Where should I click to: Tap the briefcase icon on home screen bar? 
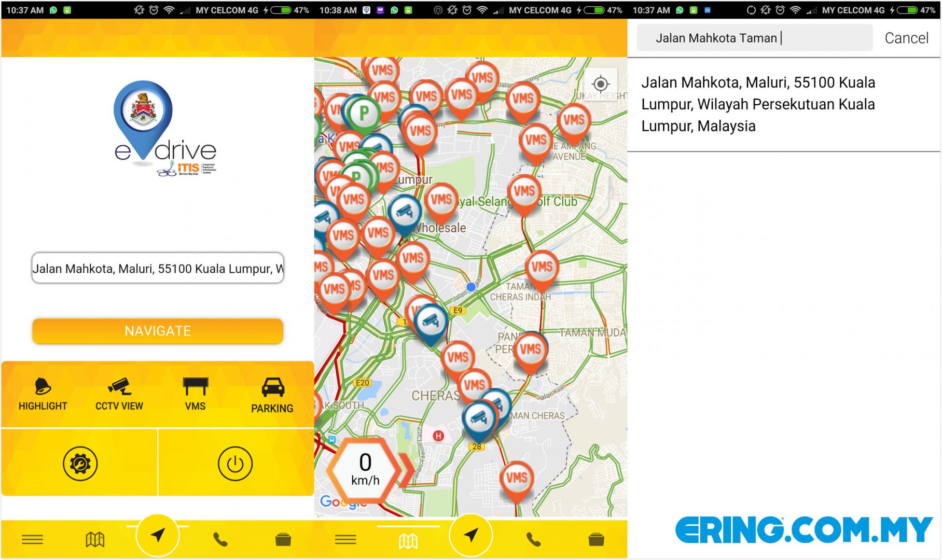283,540
